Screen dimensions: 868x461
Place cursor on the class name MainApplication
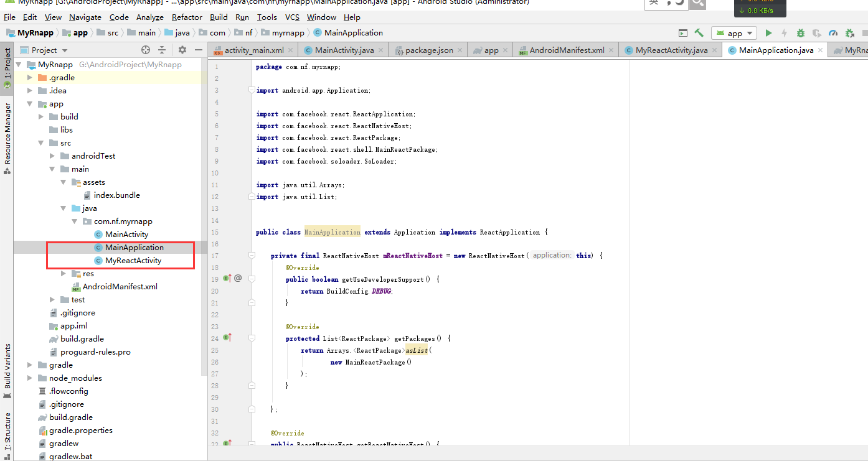tap(332, 232)
